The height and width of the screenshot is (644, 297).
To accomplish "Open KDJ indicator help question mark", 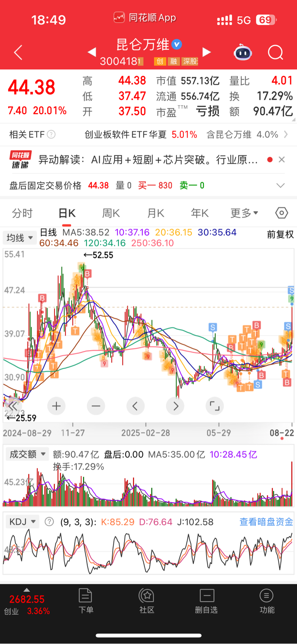I will pos(49,522).
